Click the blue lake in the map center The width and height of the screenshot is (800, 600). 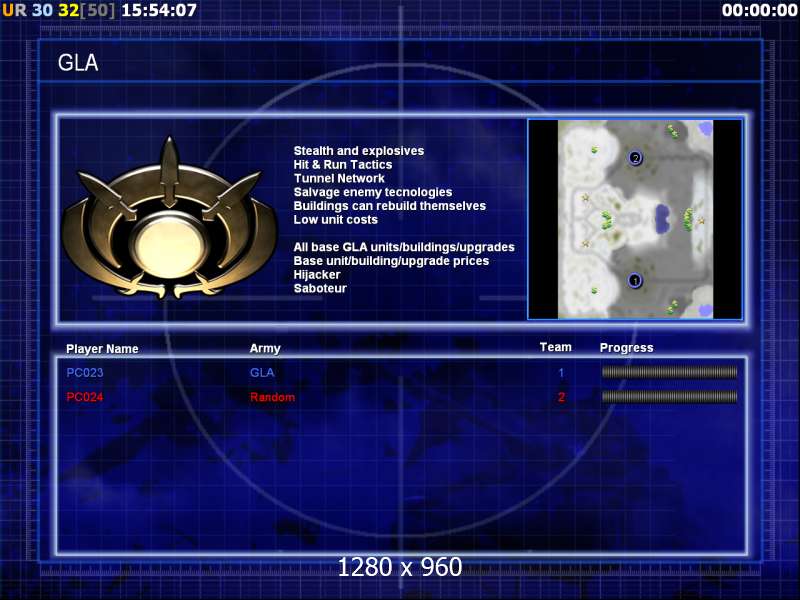coord(662,216)
